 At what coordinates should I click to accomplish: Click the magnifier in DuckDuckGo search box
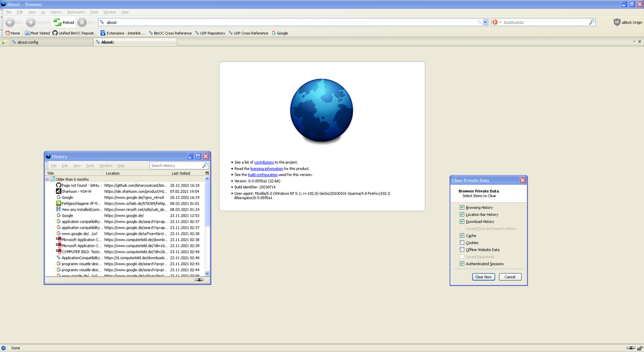coord(592,22)
